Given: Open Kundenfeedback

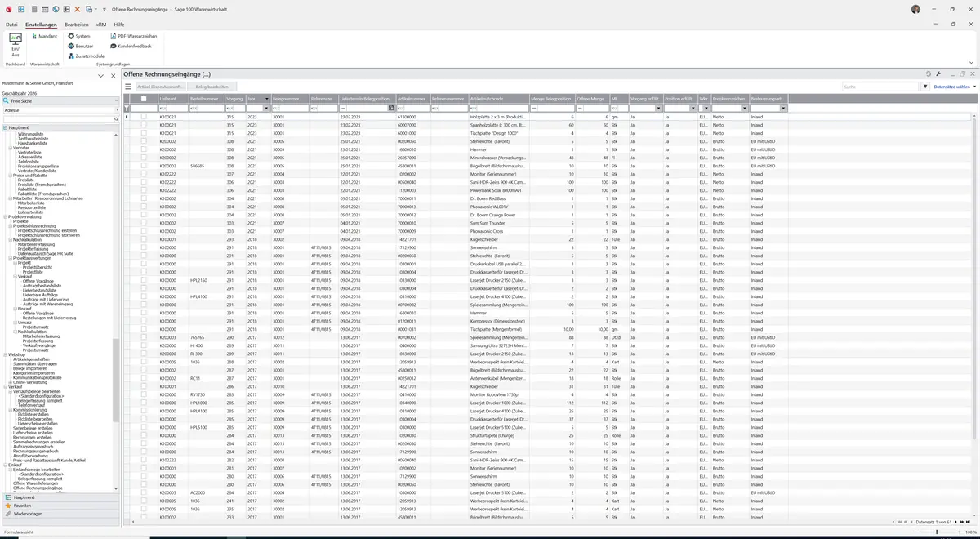Looking at the screenshot, I should click(130, 47).
